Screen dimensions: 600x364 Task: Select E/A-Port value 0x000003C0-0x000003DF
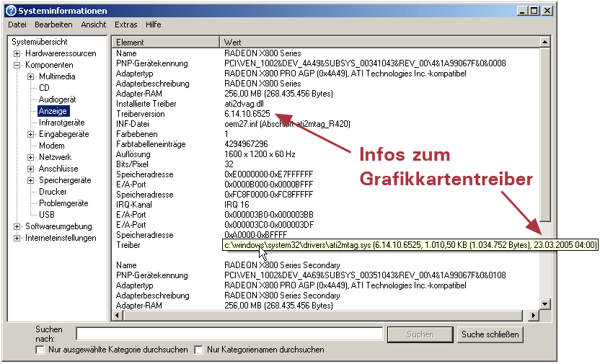[269, 225]
